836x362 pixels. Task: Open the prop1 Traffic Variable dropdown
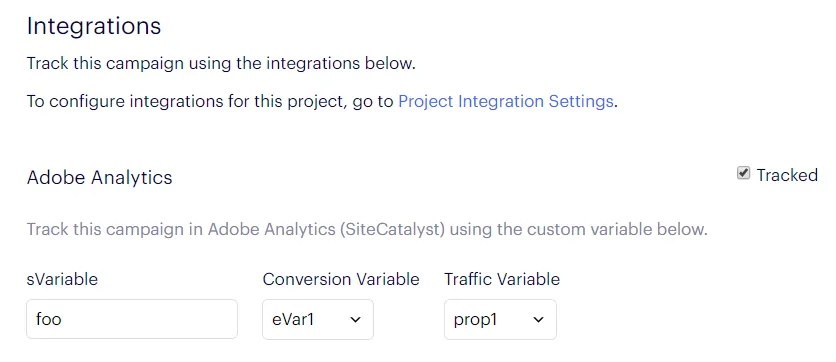500,319
